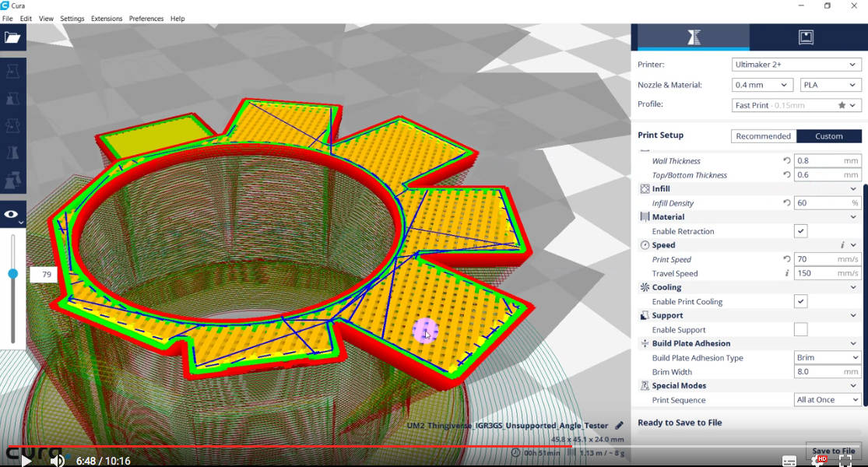Viewport: 868px width, 467px height.
Task: Edit job name with the pencil icon
Action: (x=619, y=426)
